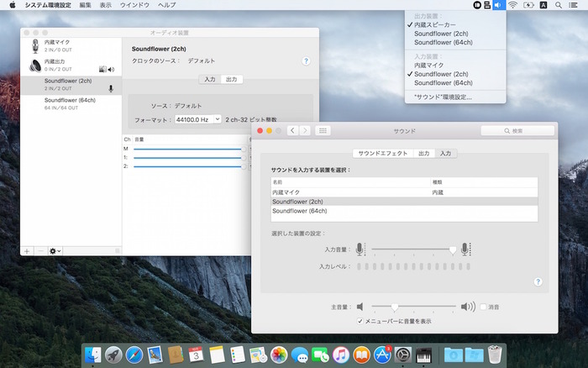Screen dimensions: 588x368
Task: Click the volume icon in menu bar
Action: tap(498, 5)
